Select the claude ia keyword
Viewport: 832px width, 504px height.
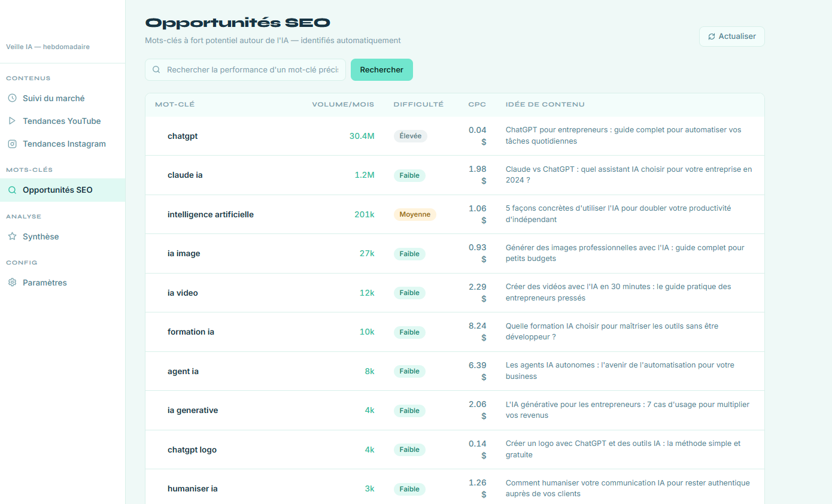pos(185,175)
